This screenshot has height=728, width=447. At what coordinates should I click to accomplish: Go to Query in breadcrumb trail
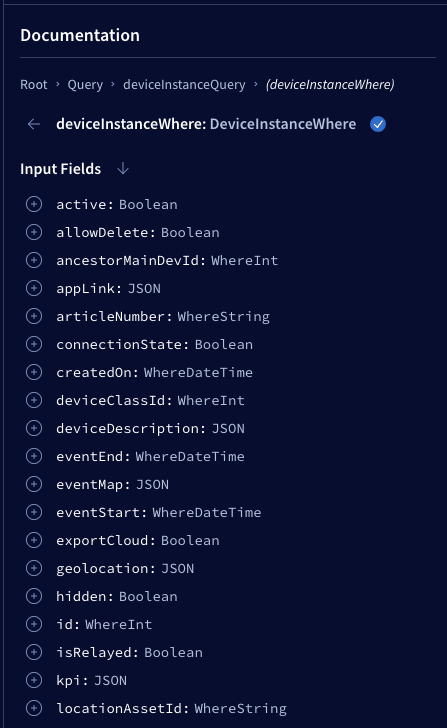[x=85, y=84]
